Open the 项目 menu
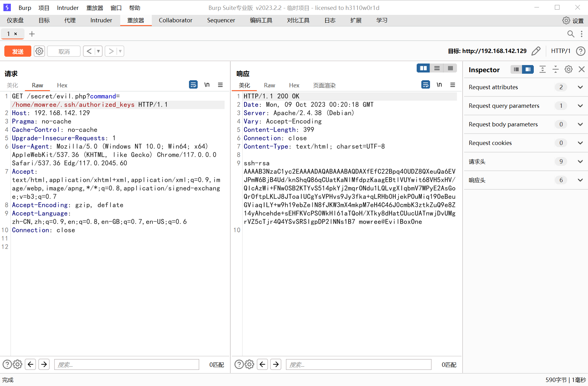The image size is (588, 386). click(x=44, y=8)
